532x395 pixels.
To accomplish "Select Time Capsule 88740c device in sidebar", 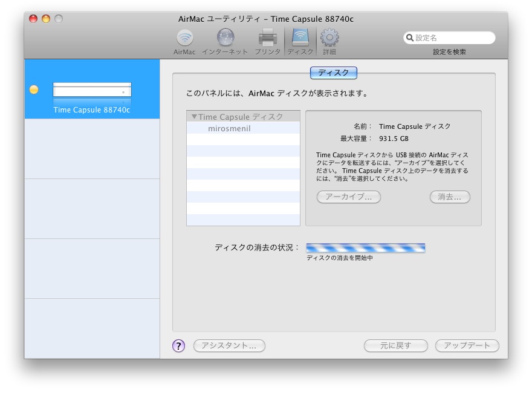I will pos(92,90).
